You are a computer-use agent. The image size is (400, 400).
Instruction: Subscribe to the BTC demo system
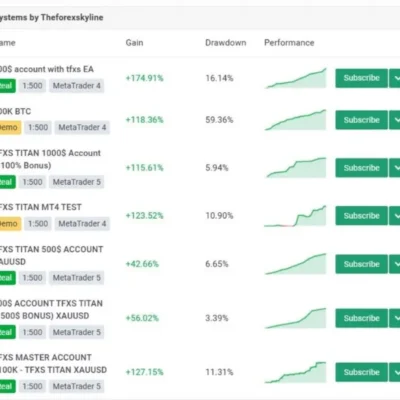coord(361,120)
